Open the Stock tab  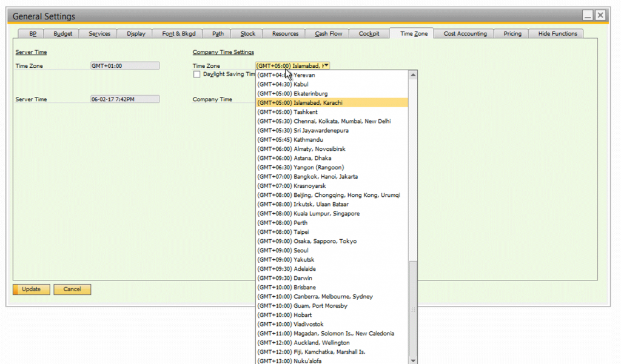tap(246, 33)
